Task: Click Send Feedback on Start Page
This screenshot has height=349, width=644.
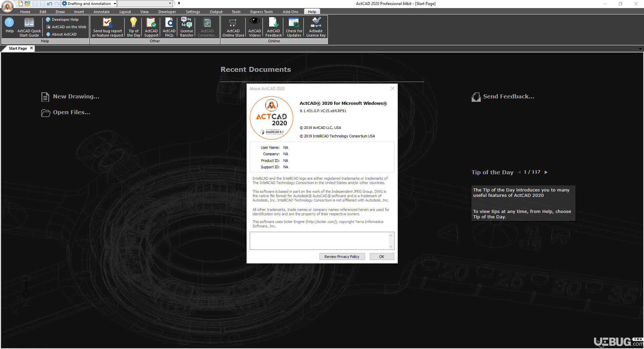Action: tap(503, 97)
